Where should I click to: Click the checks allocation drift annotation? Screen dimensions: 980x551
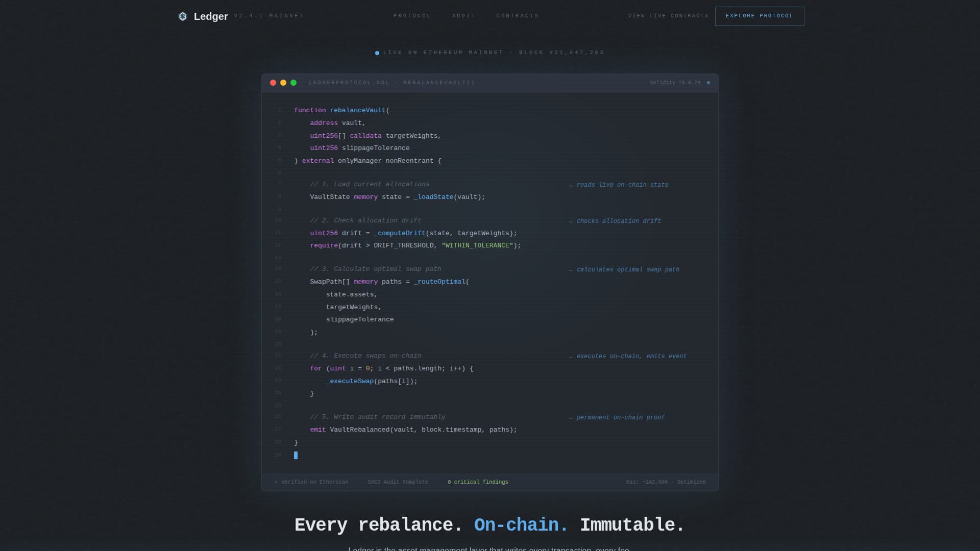pyautogui.click(x=615, y=221)
